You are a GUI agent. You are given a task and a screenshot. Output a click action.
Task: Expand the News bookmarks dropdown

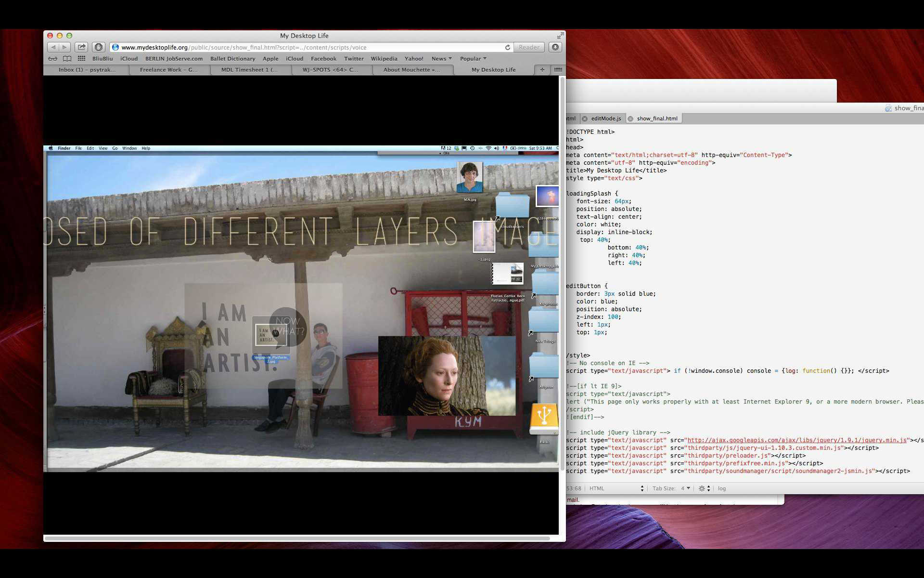[441, 59]
